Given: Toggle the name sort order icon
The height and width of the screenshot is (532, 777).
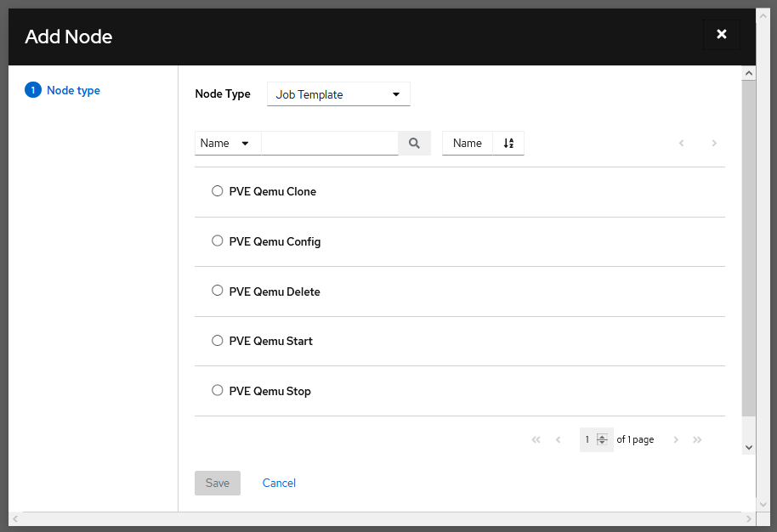Looking at the screenshot, I should pos(508,144).
